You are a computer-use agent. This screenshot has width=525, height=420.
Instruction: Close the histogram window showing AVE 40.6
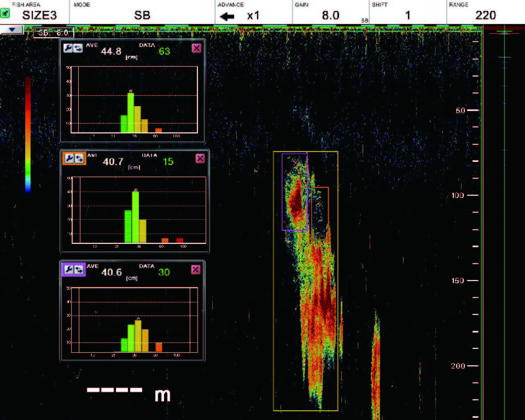point(196,270)
